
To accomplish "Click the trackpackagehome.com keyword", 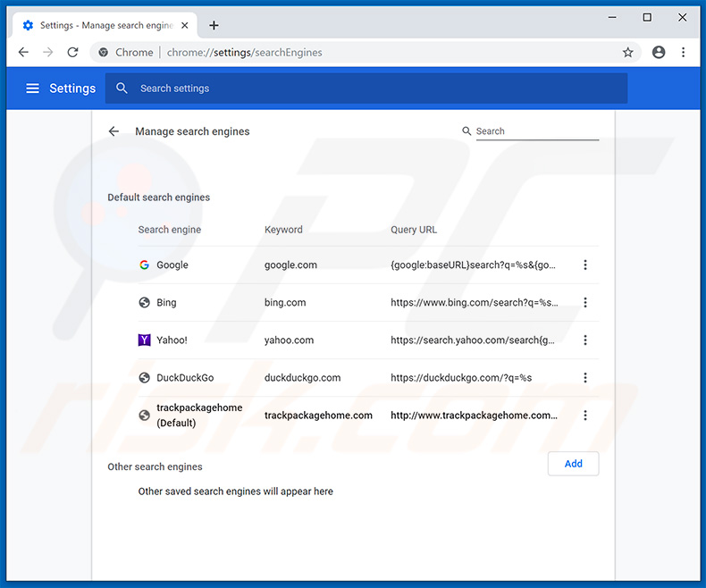I will (x=318, y=416).
